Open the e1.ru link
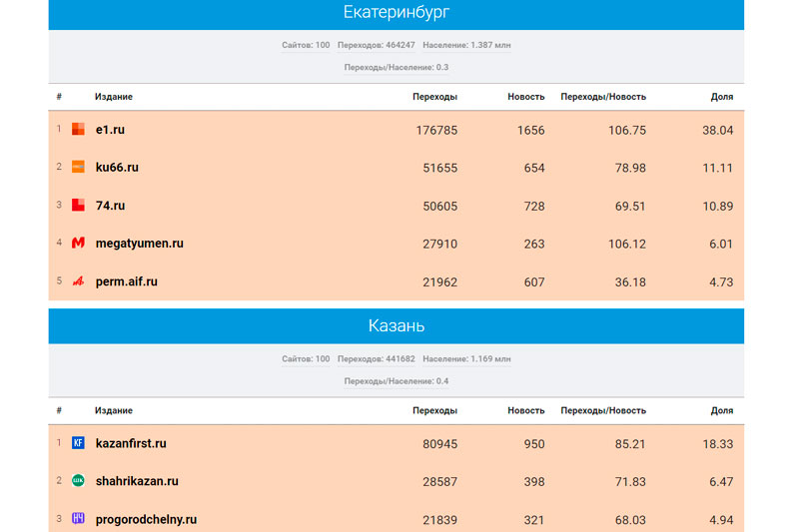799x532 pixels. click(110, 130)
